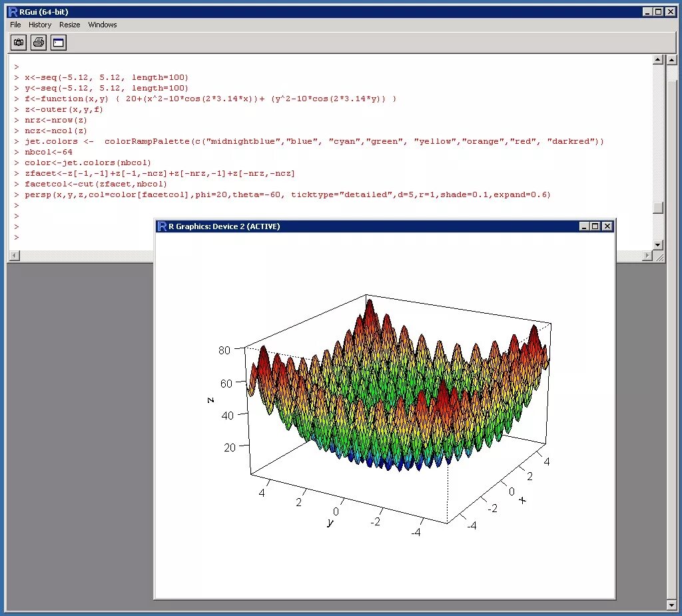Click the color<-jet.colors(nbcol) line

point(88,162)
